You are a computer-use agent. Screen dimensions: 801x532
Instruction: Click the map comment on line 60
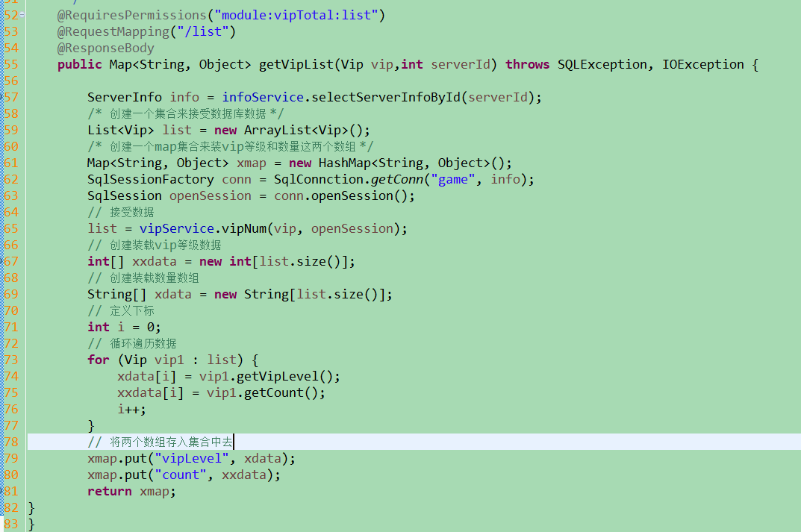click(x=230, y=146)
